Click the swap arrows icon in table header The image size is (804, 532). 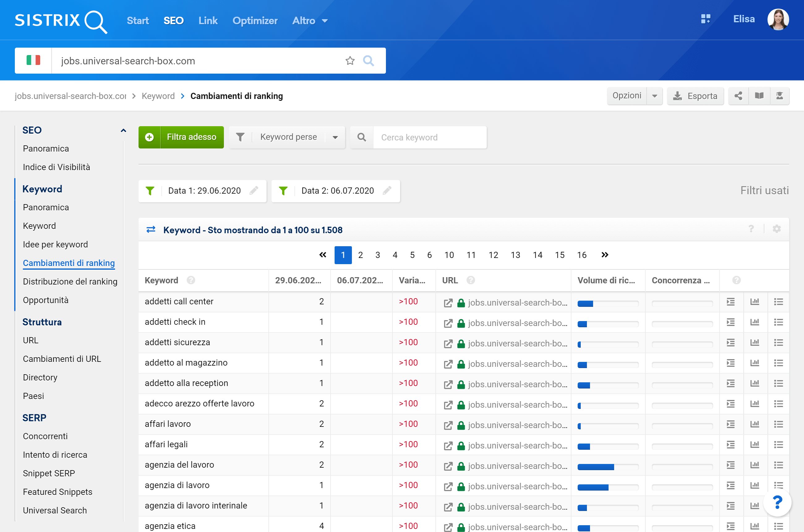tap(151, 230)
